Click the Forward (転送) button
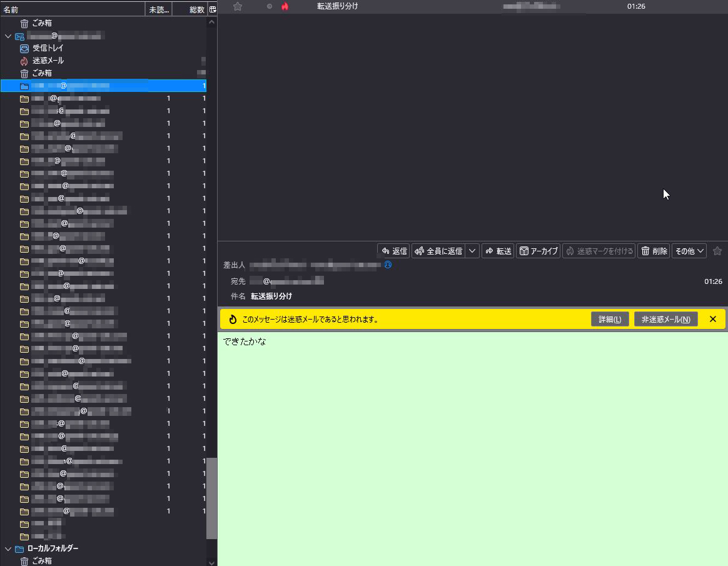 pos(498,251)
